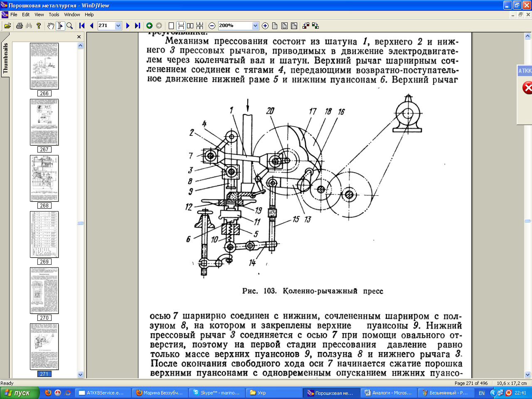Click the Firefox quick launch icon

pyautogui.click(x=48, y=392)
